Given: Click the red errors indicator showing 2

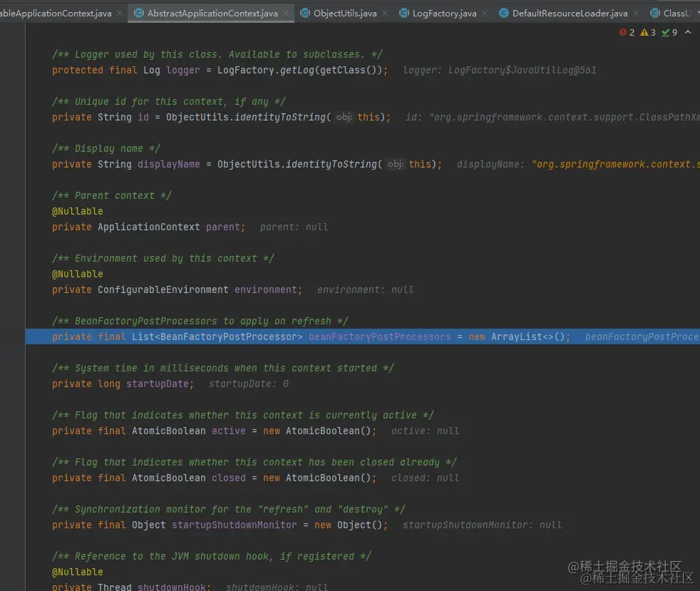Looking at the screenshot, I should tap(627, 33).
